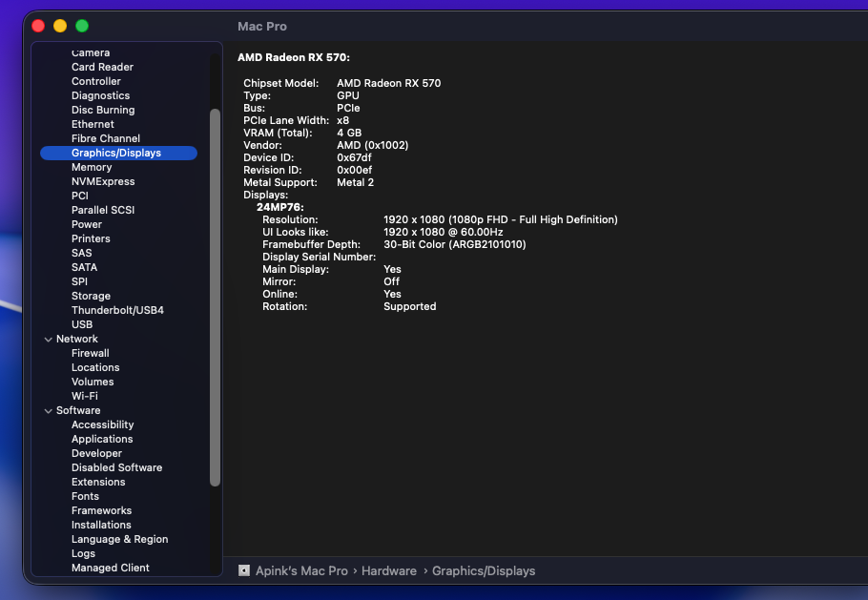Select Disabled Software entry
This screenshot has width=868, height=600.
click(x=116, y=467)
